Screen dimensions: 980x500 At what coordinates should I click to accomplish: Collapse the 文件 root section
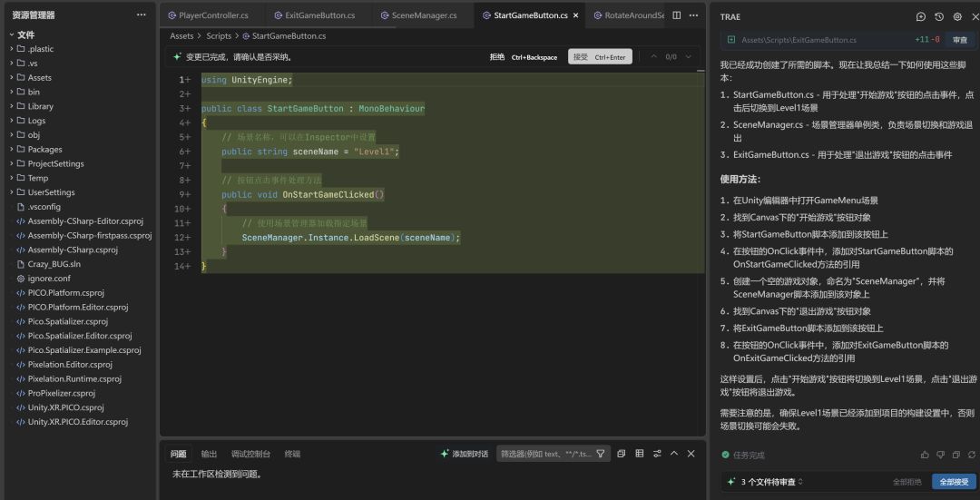pos(25,34)
